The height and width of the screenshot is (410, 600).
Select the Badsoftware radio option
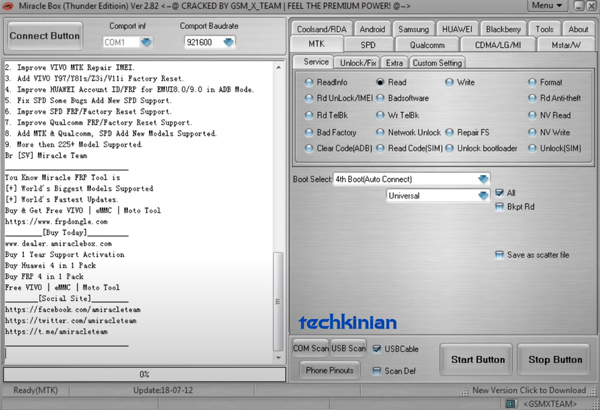tap(380, 98)
